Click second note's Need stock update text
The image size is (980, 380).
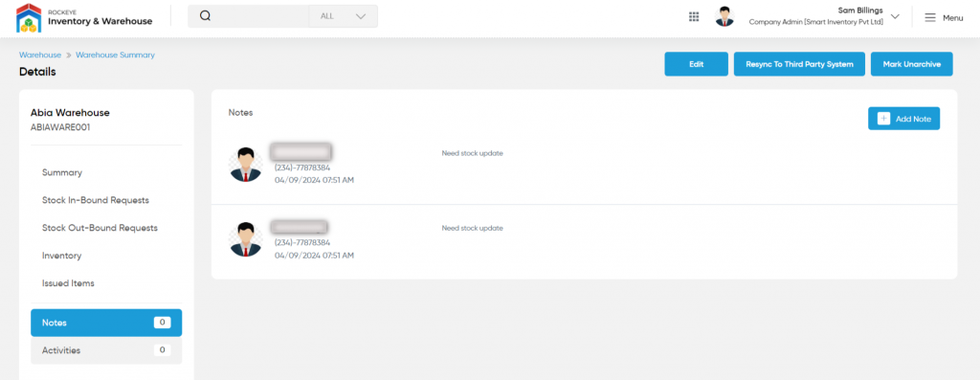pyautogui.click(x=472, y=228)
